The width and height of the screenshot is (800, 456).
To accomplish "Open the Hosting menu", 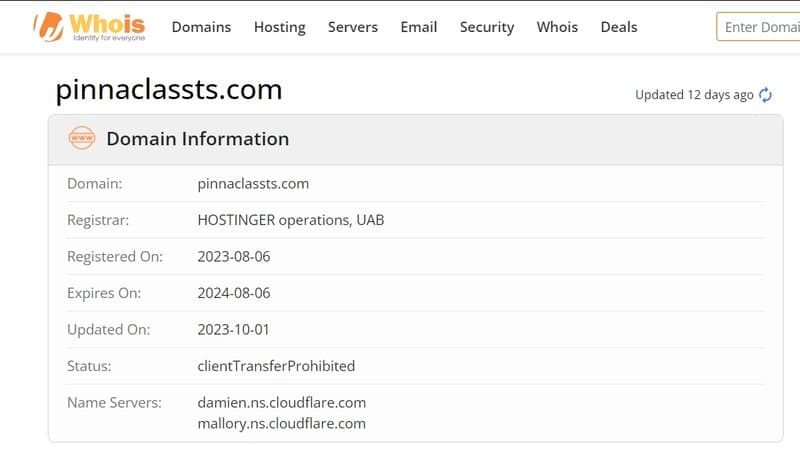I will coord(280,27).
